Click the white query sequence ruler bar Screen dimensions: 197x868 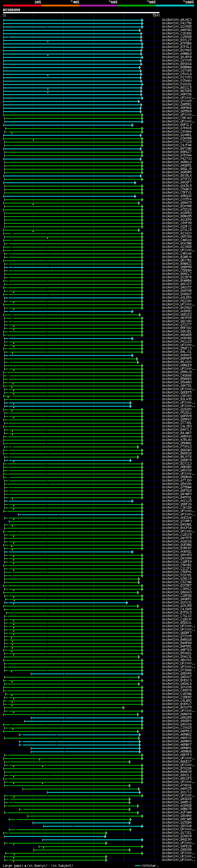point(81,13)
